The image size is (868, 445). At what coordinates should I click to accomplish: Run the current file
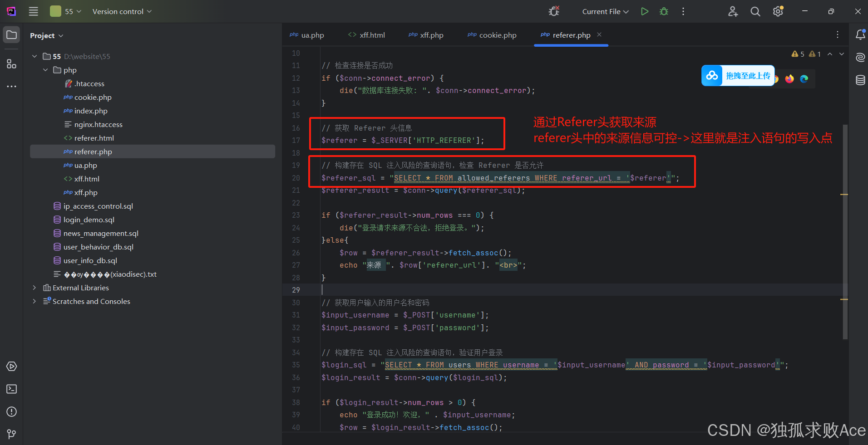[x=644, y=11]
